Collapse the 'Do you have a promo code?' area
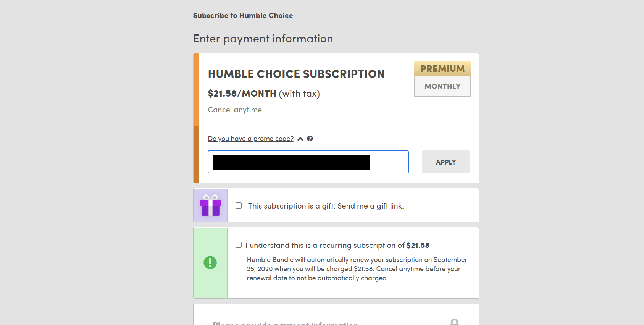The image size is (644, 325). (x=250, y=139)
